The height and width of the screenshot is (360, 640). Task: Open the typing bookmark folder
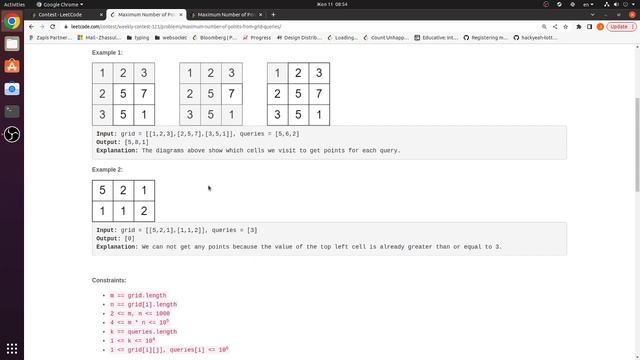138,38
